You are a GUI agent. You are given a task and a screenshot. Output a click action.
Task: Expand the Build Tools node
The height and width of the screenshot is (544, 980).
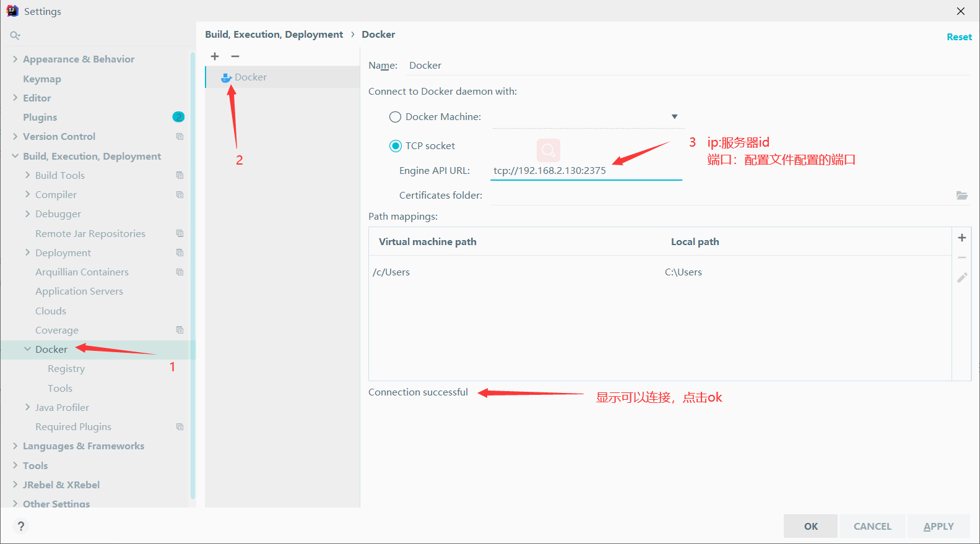[27, 175]
